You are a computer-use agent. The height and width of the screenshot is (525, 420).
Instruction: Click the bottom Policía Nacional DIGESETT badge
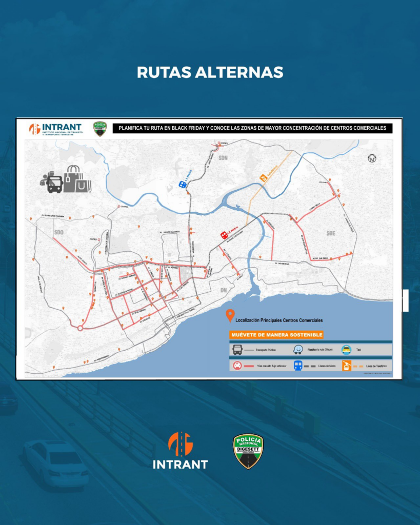(x=248, y=451)
